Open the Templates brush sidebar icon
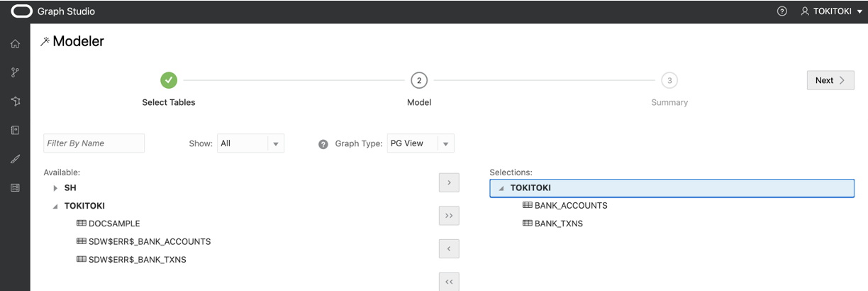868x291 pixels. [x=15, y=160]
